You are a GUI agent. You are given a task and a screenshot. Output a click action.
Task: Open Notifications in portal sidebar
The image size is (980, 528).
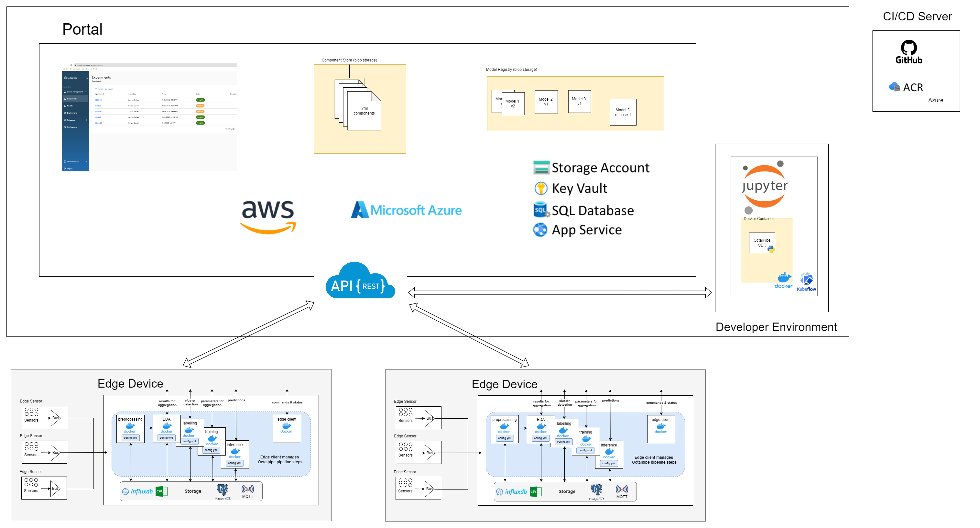pyautogui.click(x=76, y=127)
